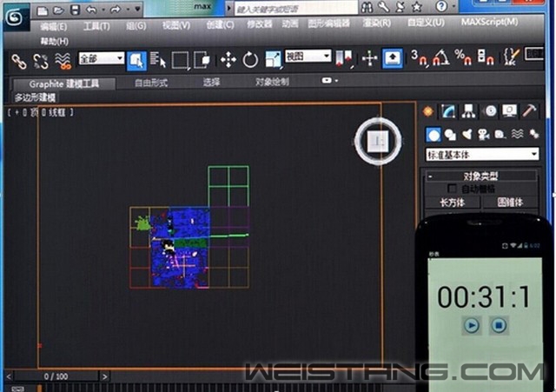This screenshot has height=392, width=556.
Task: Activate the Select and Move tool
Action: pos(228,59)
